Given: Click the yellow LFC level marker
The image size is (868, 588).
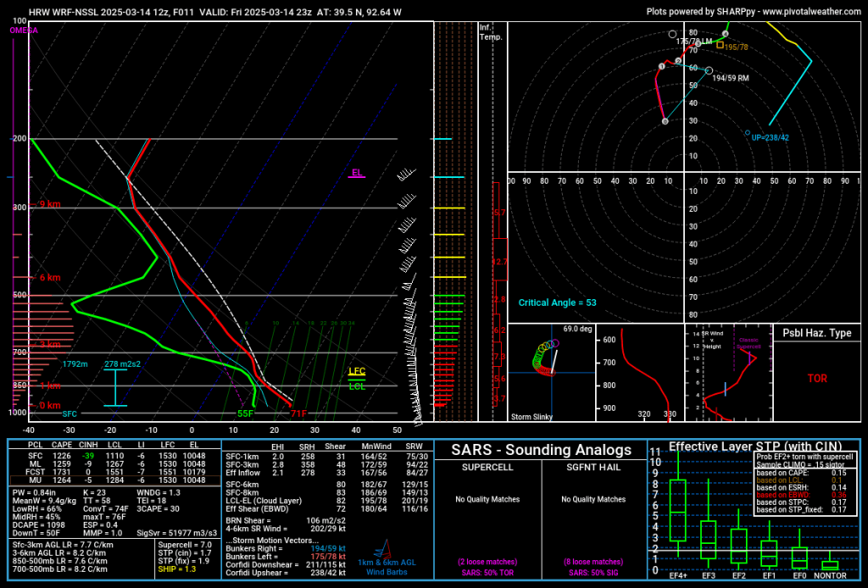Looking at the screenshot, I should pyautogui.click(x=358, y=371).
